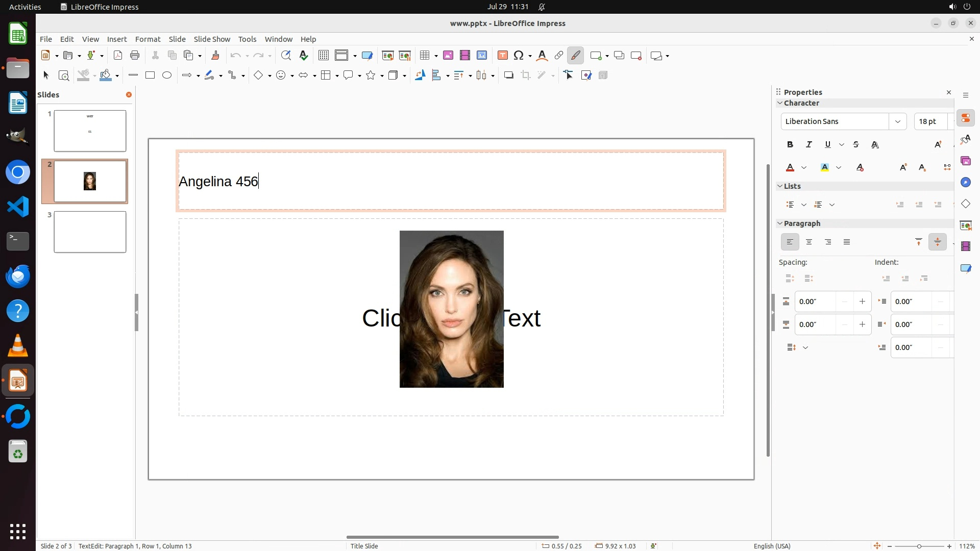This screenshot has height=551, width=980.
Task: Open the font name dropdown
Action: [x=897, y=121]
